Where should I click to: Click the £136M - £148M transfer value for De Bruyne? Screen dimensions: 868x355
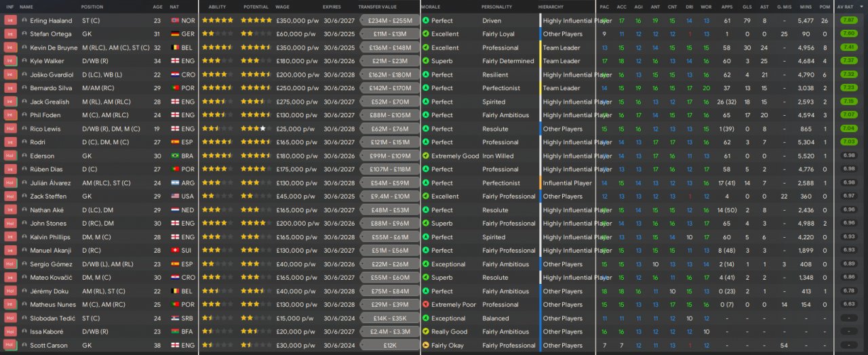(389, 47)
